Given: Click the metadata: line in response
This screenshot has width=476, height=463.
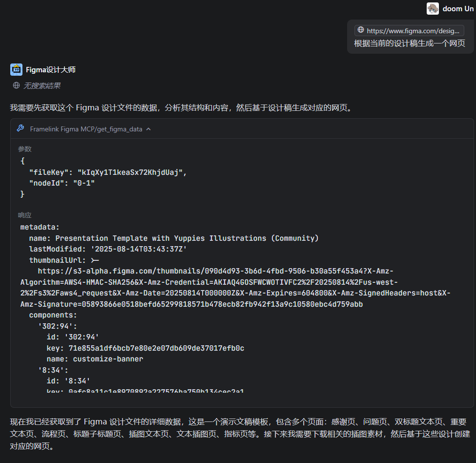Looking at the screenshot, I should click(x=40, y=227).
